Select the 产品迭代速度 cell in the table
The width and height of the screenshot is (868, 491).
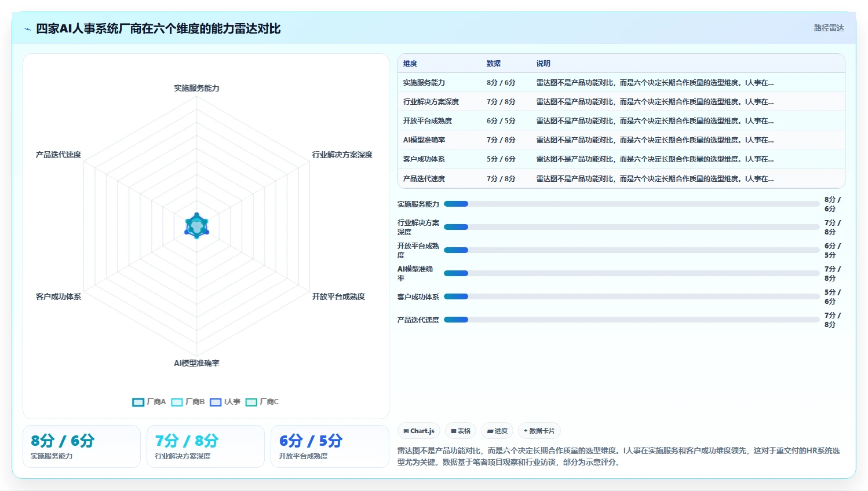pyautogui.click(x=424, y=179)
